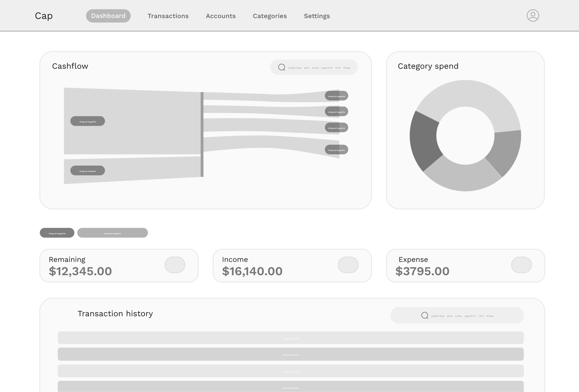579x392 pixels.
Task: Open the Transactions menu tab
Action: tap(168, 16)
